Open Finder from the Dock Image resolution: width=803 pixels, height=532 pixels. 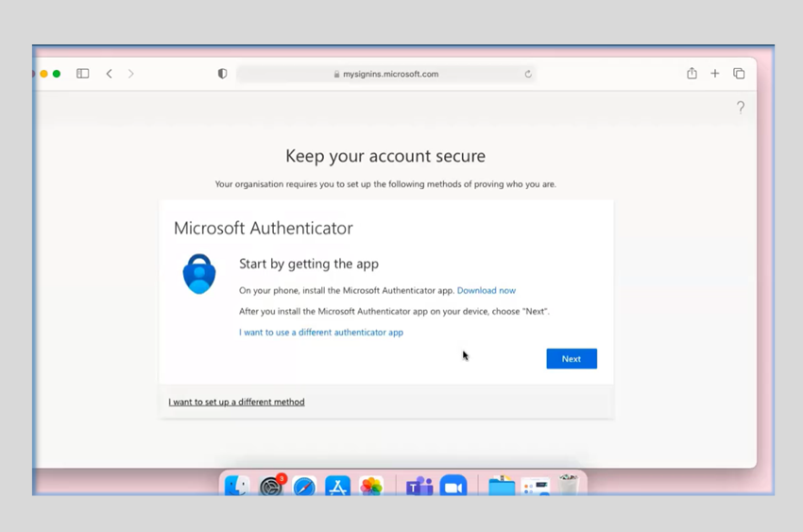coord(237,486)
